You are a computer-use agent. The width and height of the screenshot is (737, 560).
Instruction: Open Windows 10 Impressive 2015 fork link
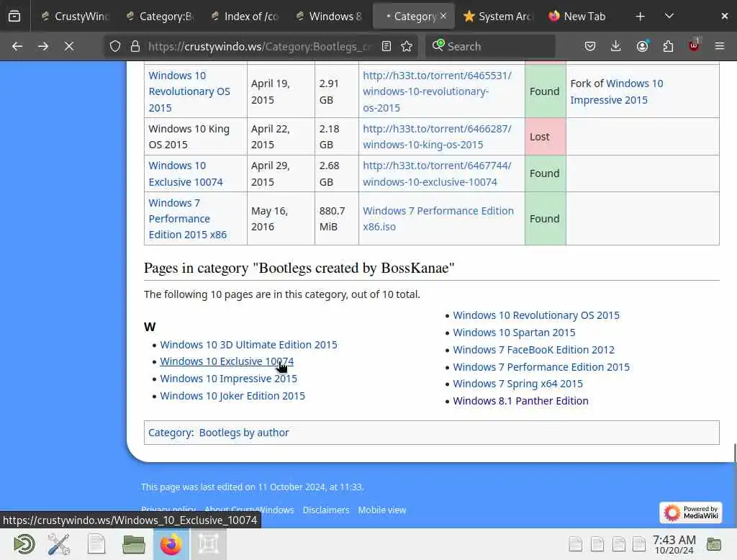click(617, 91)
